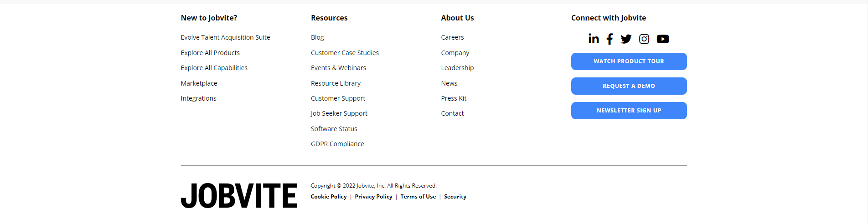Select the Request a Demo button
868x224 pixels.
(629, 86)
